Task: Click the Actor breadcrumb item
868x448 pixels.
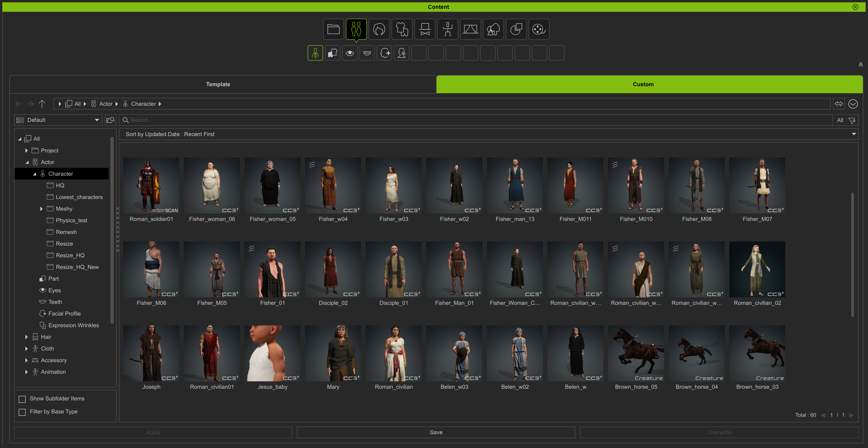Action: pyautogui.click(x=101, y=104)
